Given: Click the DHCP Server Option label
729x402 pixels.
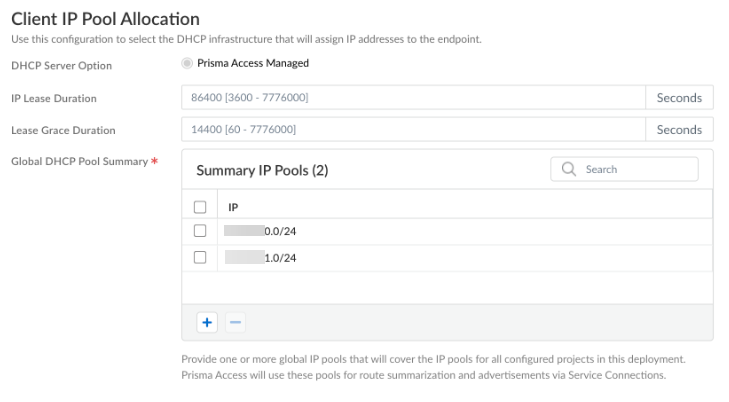Looking at the screenshot, I should 61,66.
